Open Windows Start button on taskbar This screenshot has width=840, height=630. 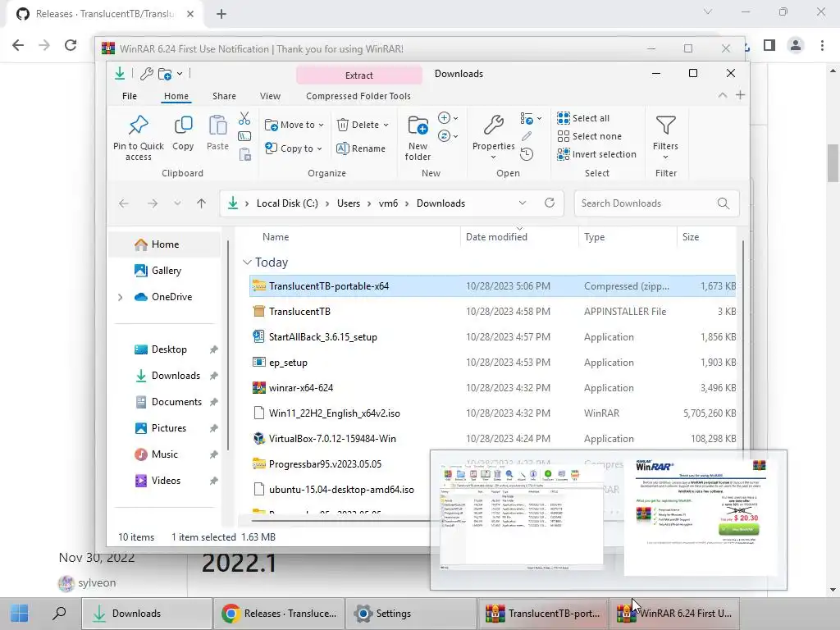pyautogui.click(x=20, y=614)
